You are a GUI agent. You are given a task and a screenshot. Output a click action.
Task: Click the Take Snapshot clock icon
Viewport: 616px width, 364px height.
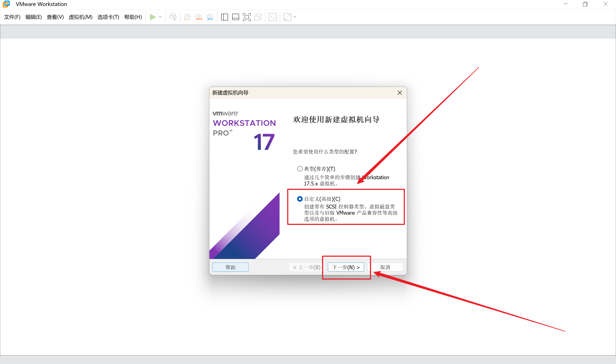click(187, 17)
